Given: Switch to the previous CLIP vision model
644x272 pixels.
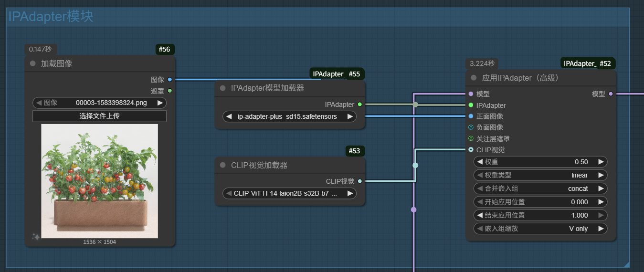Looking at the screenshot, I should tap(229, 193).
